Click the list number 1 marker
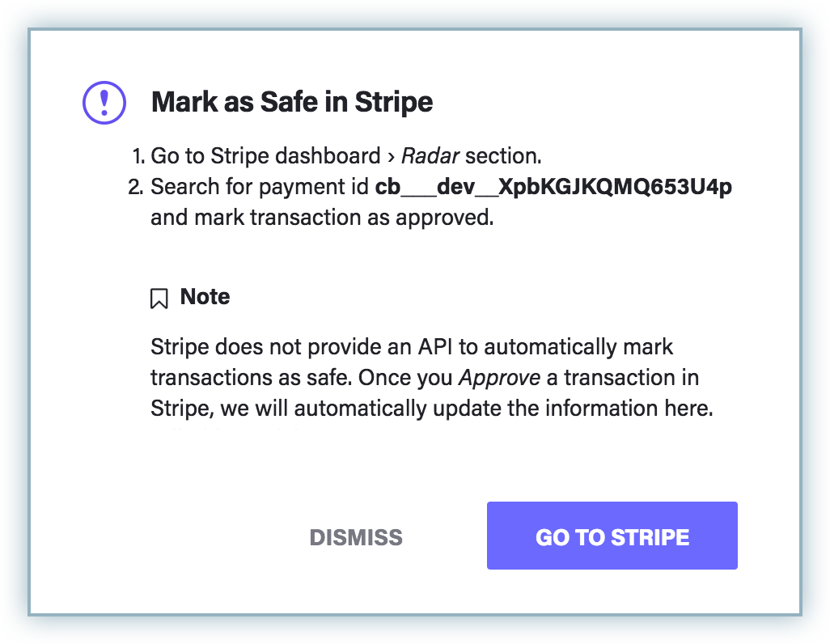The image size is (830, 644). pos(137,156)
